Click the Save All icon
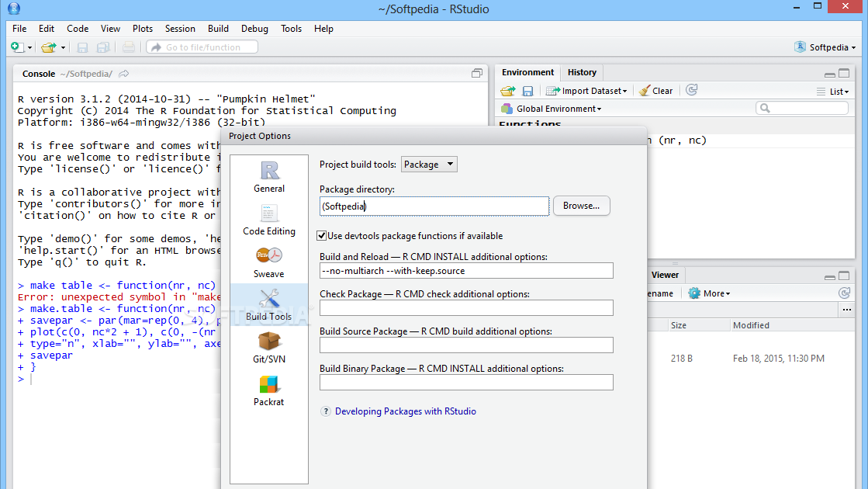The height and width of the screenshot is (489, 868). [x=103, y=47]
